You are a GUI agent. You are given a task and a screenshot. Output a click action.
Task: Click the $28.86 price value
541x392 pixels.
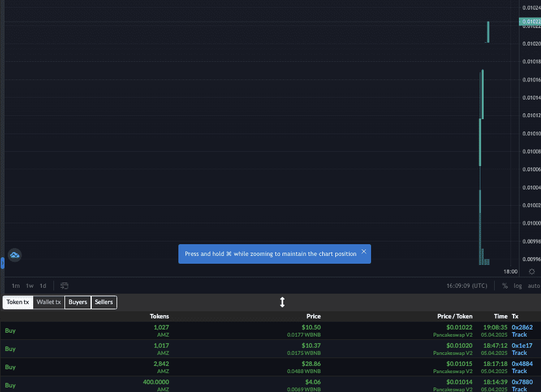(311, 364)
